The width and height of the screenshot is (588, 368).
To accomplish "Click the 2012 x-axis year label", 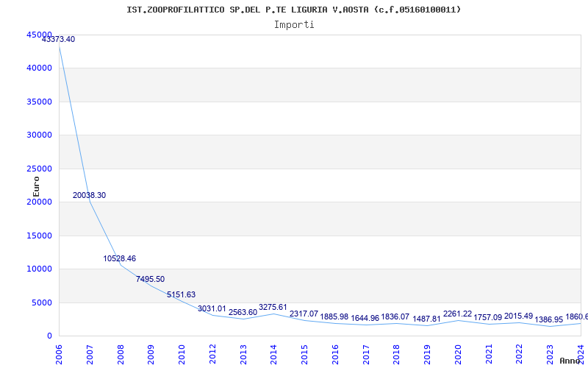I will (x=212, y=355).
